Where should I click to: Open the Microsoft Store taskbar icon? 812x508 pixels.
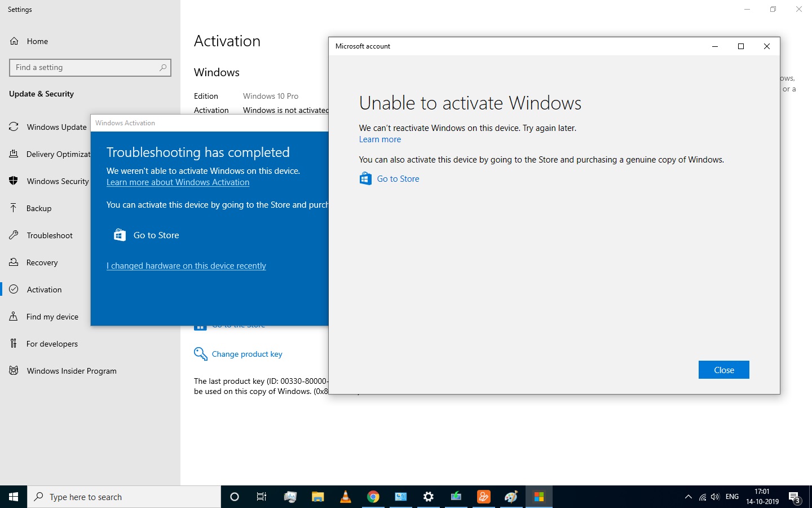click(x=539, y=497)
